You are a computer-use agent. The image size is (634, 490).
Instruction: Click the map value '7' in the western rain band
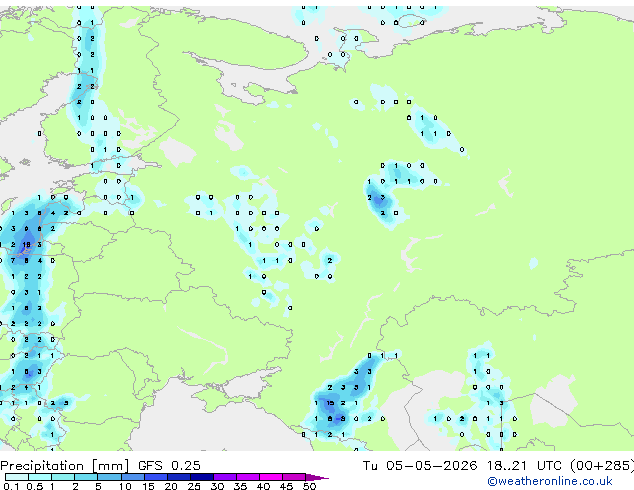click(13, 261)
